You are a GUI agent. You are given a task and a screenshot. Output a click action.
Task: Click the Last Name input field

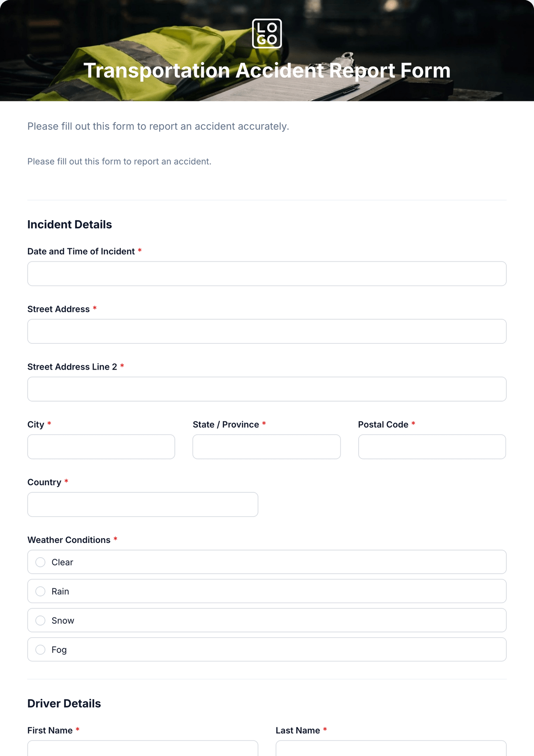point(391,748)
